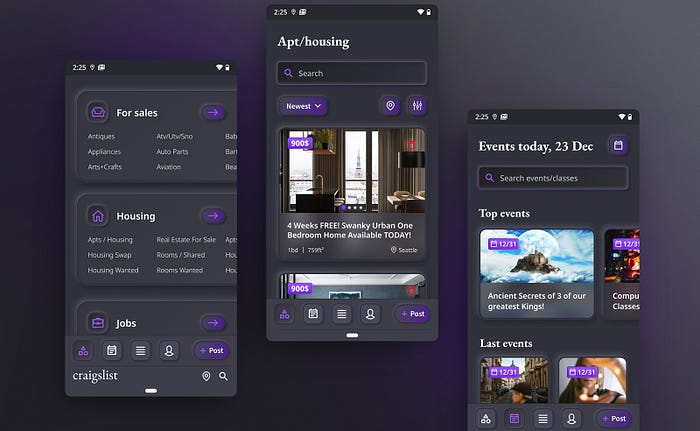The width and height of the screenshot is (700, 431).
Task: Tap list tab icon in right phone
Action: point(543,418)
